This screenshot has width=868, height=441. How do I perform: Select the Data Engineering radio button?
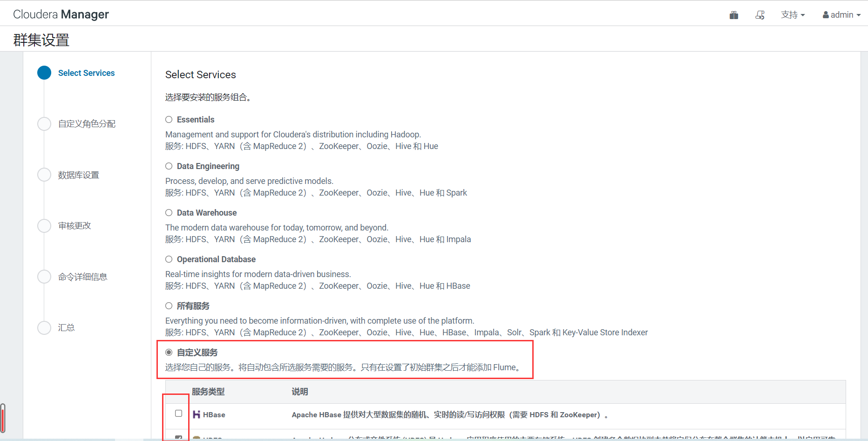169,166
